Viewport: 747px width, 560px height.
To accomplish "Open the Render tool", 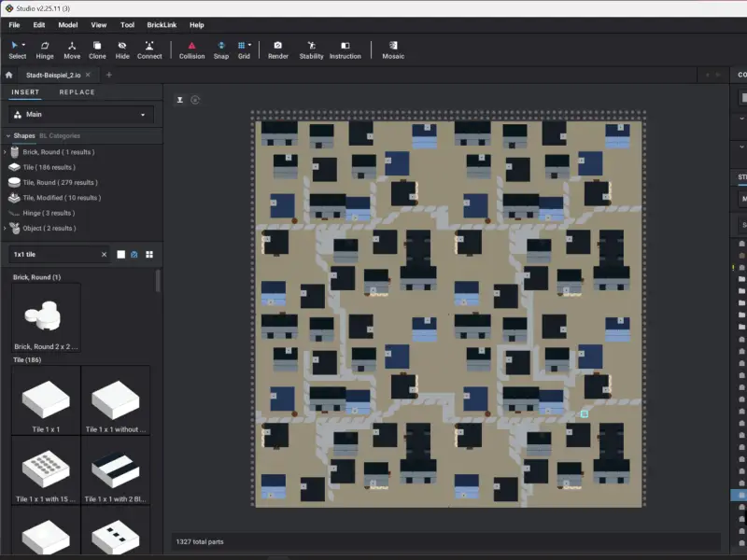I will click(x=277, y=49).
